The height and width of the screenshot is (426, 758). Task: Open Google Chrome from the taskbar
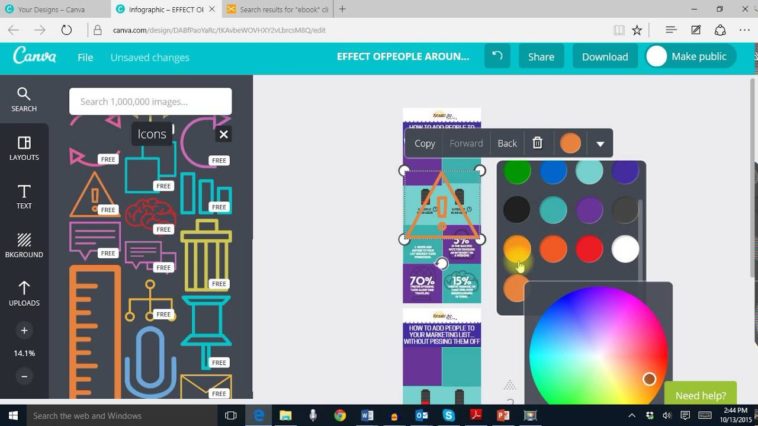click(340, 415)
